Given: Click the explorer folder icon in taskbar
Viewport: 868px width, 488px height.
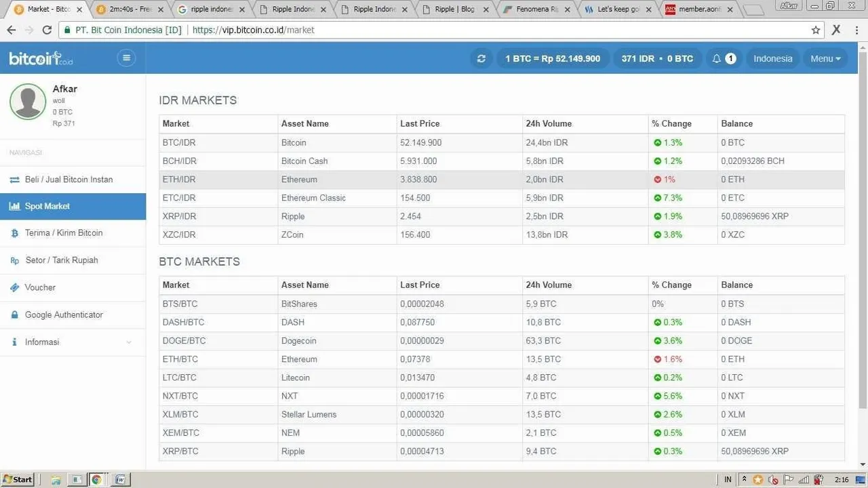Looking at the screenshot, I should click(x=56, y=480).
